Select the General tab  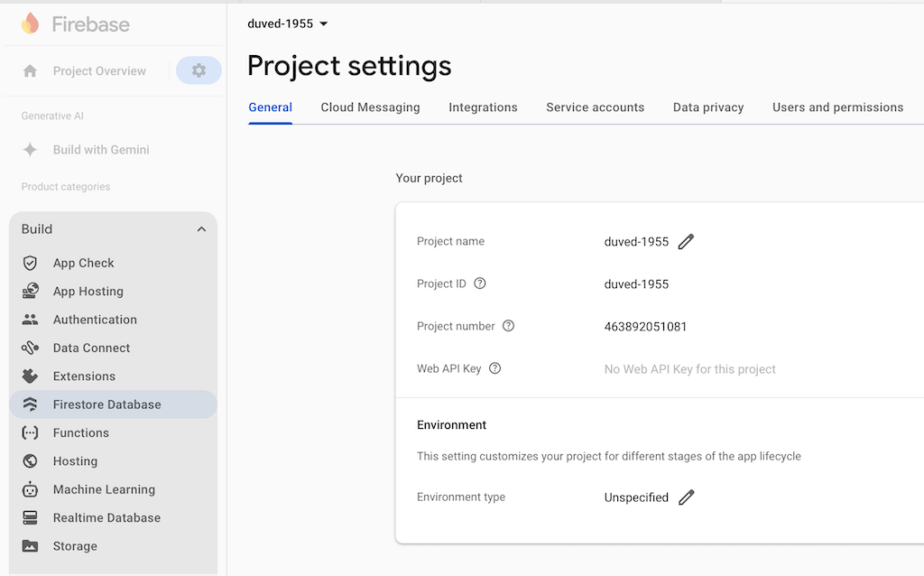(x=270, y=107)
